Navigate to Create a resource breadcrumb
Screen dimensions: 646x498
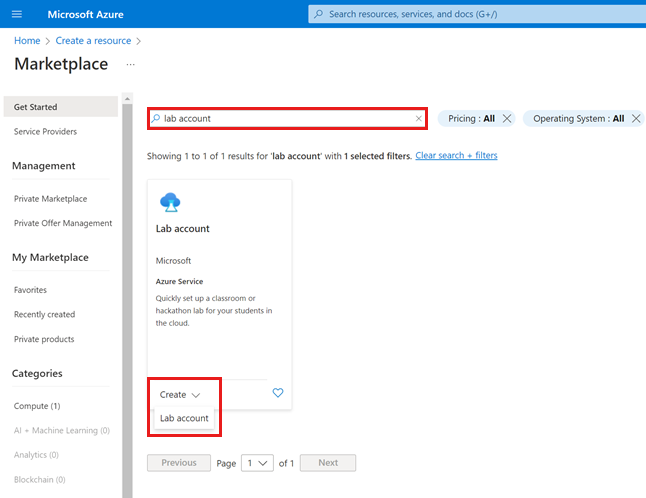93,41
